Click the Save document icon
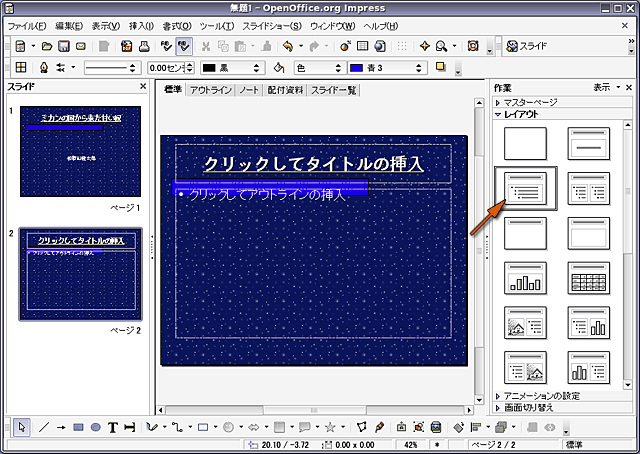This screenshot has width=640, height=454. pyautogui.click(x=64, y=46)
